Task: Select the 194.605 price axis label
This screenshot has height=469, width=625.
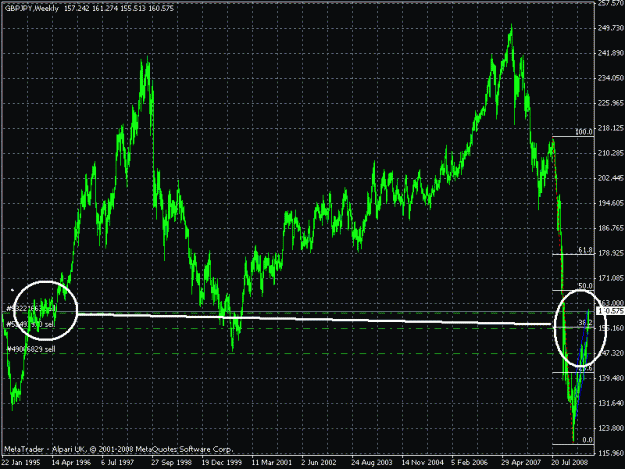Action: pyautogui.click(x=610, y=203)
